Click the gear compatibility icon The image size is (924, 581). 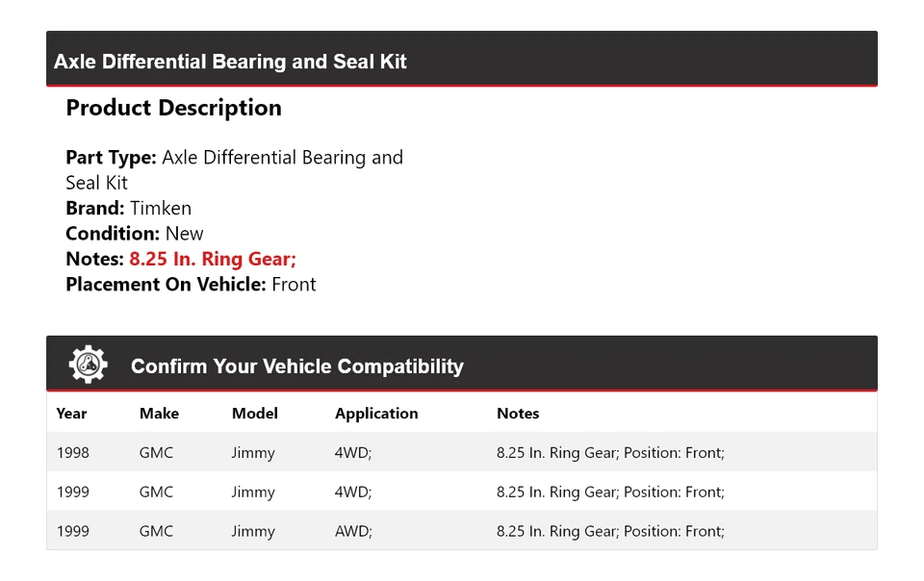click(x=88, y=365)
